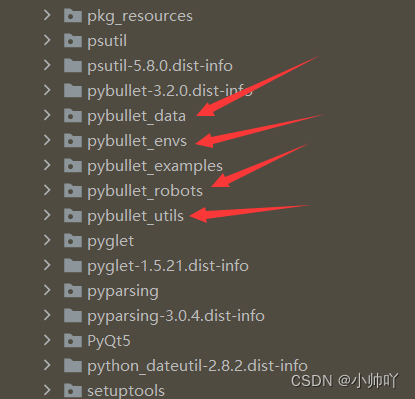Click the setuptools package folder icon
This screenshot has height=399, width=415.
coord(73,390)
